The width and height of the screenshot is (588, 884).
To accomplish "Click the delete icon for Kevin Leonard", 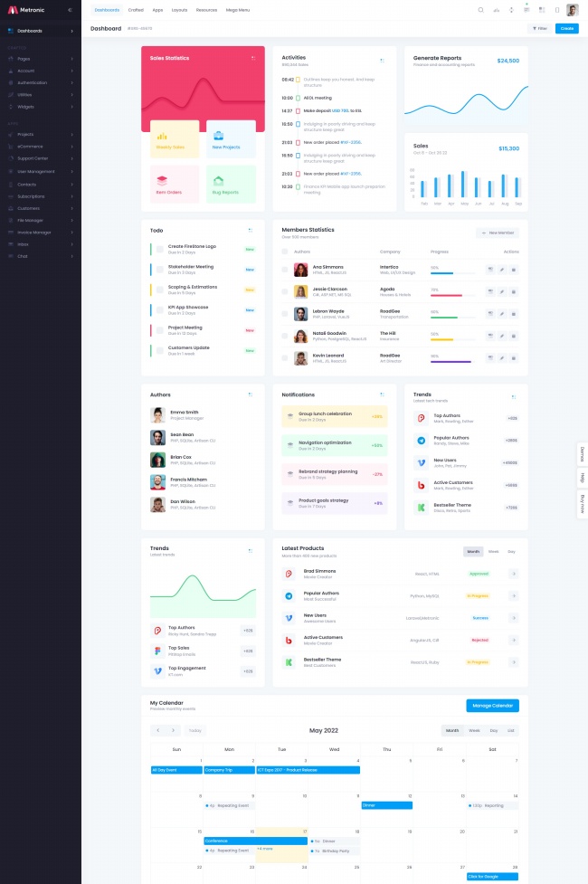I will (514, 357).
